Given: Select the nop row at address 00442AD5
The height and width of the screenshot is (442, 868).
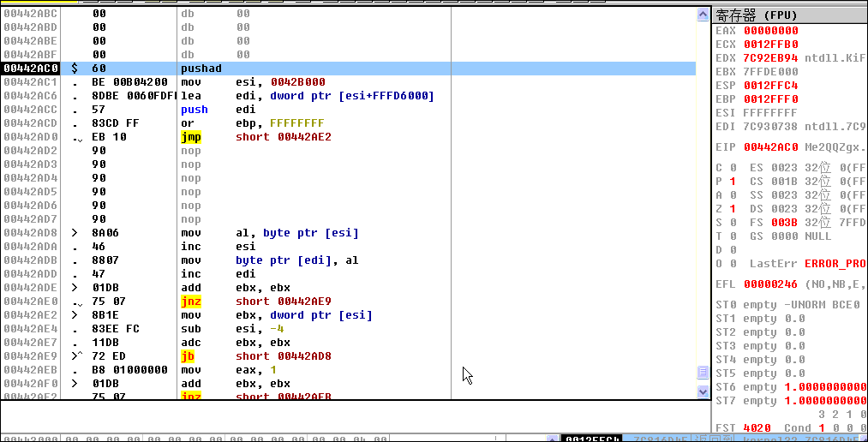Looking at the screenshot, I should pos(192,191).
